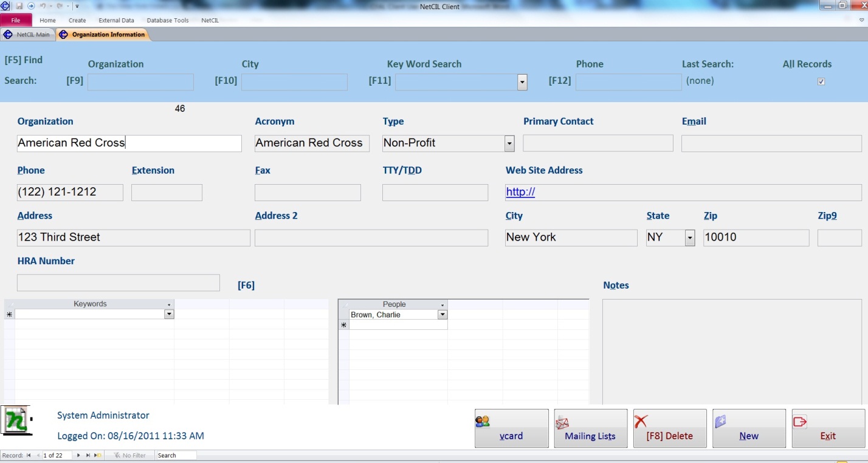Open the Keywords column header dropdown
The height and width of the screenshot is (463, 868).
click(x=169, y=304)
